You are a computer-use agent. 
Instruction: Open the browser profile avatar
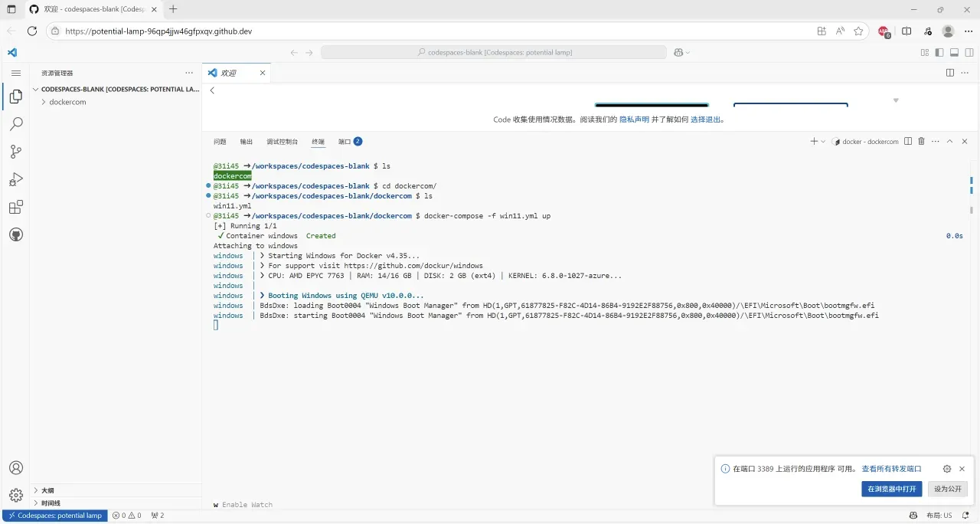pos(948,31)
